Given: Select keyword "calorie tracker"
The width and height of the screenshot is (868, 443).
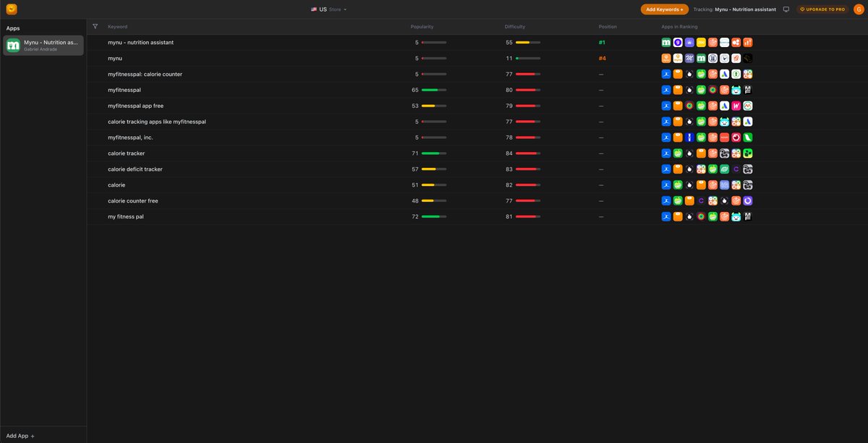Looking at the screenshot, I should click(x=127, y=153).
